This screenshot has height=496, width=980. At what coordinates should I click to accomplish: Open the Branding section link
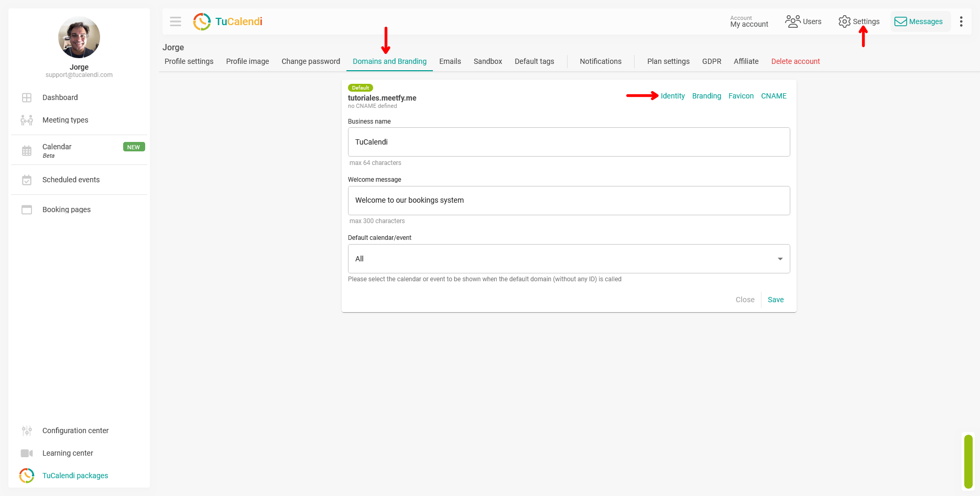706,96
